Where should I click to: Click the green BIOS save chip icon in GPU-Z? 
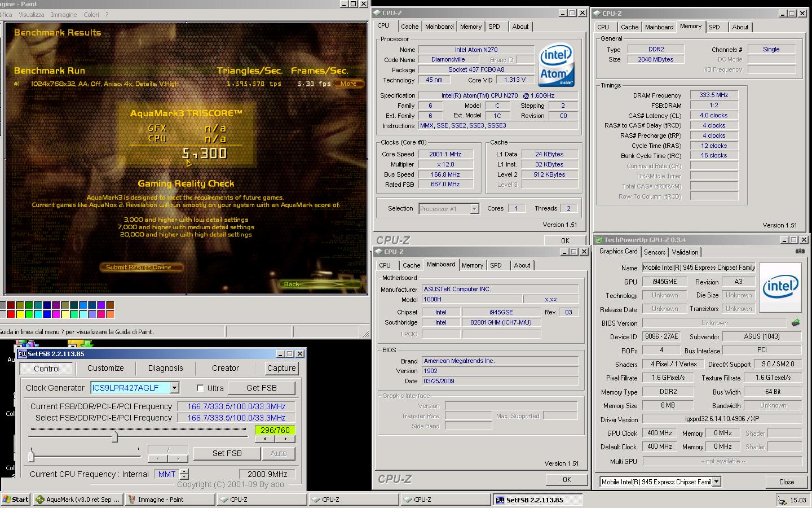(796, 323)
